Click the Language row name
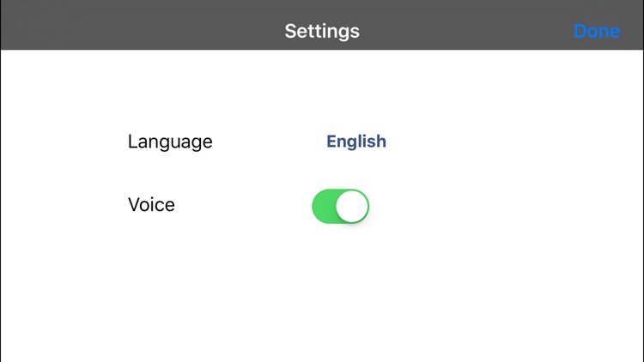Image resolution: width=644 pixels, height=362 pixels. coord(170,142)
